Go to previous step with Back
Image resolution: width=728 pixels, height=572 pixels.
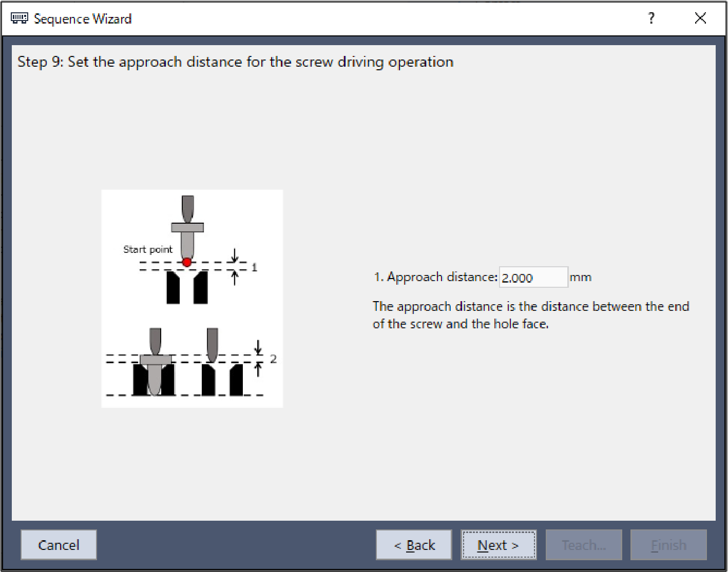414,545
